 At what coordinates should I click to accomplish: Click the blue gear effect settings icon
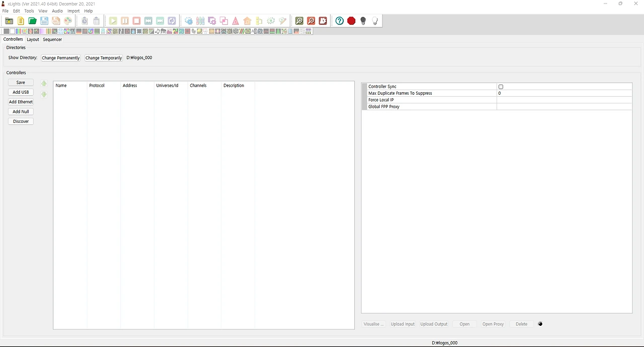pyautogui.click(x=189, y=21)
